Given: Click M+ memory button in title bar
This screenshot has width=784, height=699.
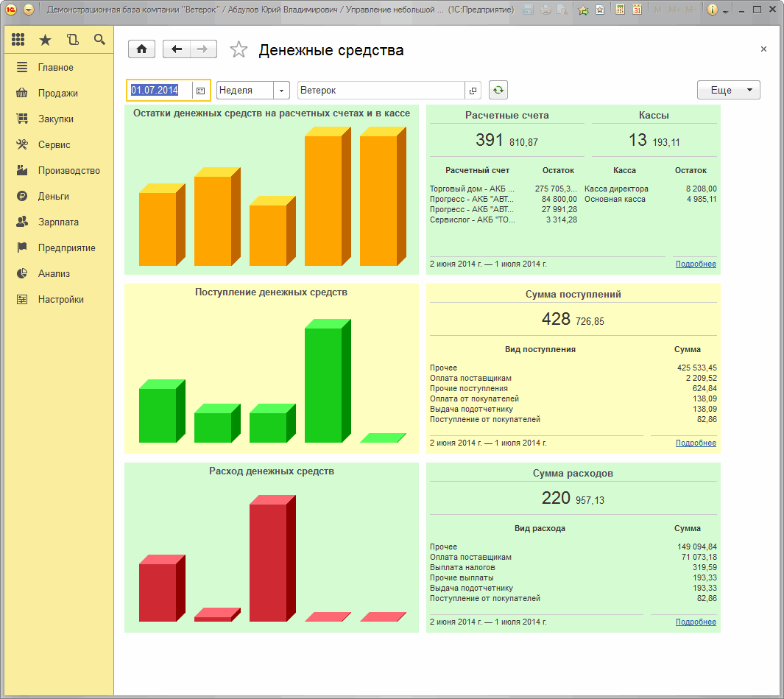Looking at the screenshot, I should 674,10.
